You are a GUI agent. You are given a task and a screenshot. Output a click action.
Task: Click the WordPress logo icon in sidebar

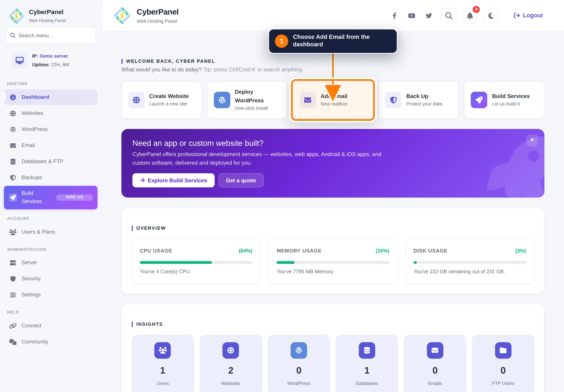click(13, 130)
